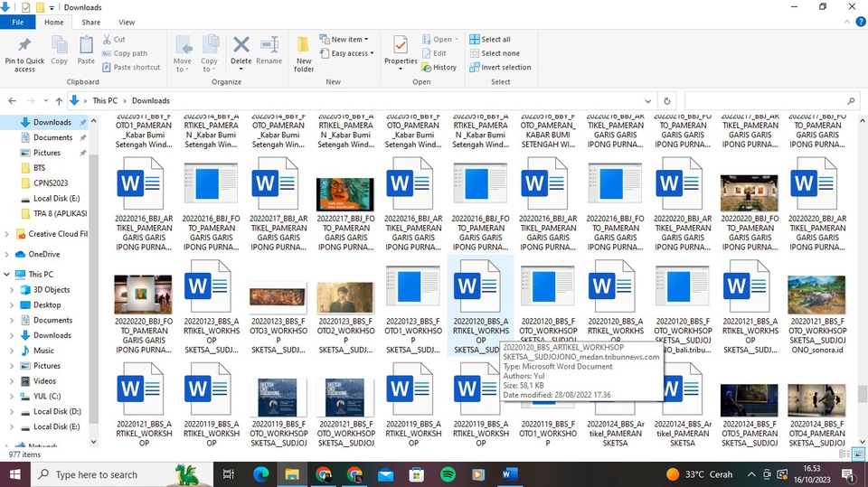
Task: Open the File menu
Action: tap(17, 22)
